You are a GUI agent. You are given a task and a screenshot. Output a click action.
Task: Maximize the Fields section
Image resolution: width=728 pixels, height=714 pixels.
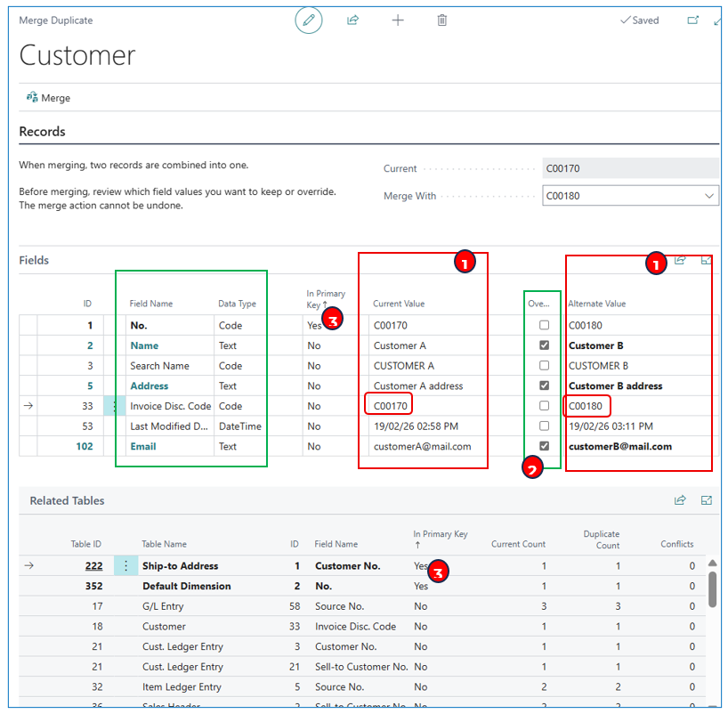tap(707, 260)
